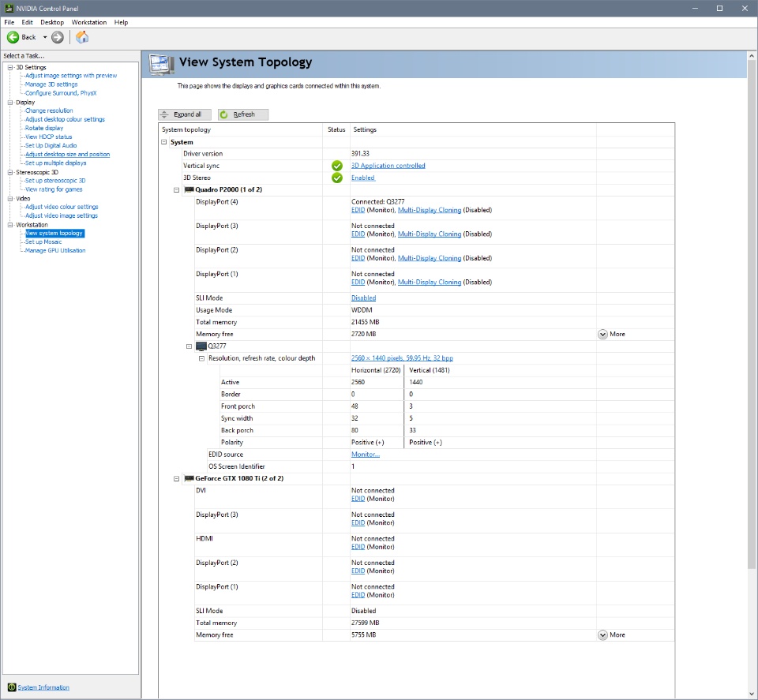
Task: Click the green Back arrow icon
Action: tap(13, 37)
